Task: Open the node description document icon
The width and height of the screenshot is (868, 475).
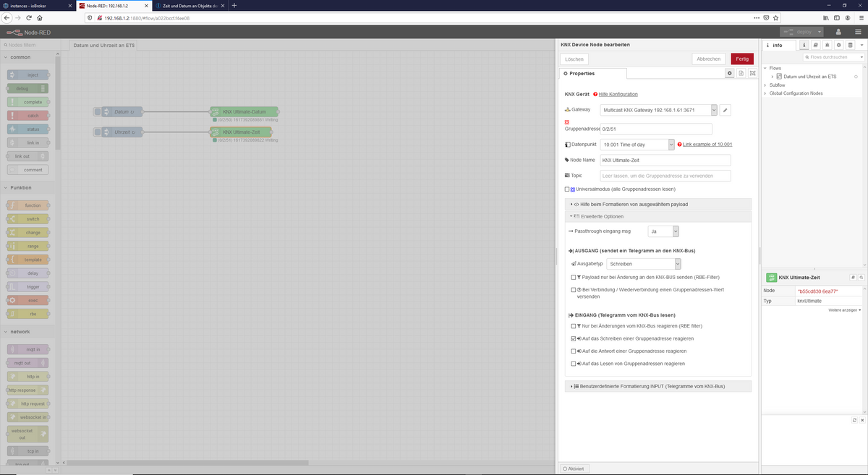Action: 741,73
